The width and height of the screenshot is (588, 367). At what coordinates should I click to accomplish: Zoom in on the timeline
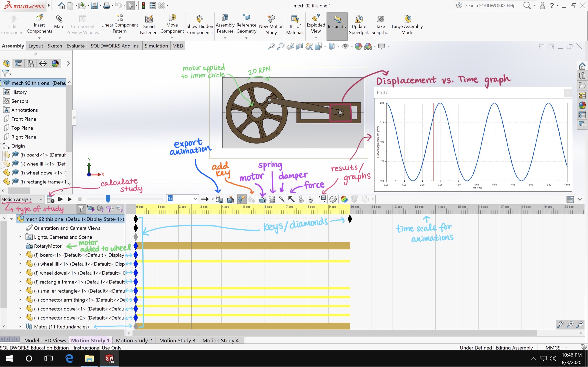[x=570, y=324]
